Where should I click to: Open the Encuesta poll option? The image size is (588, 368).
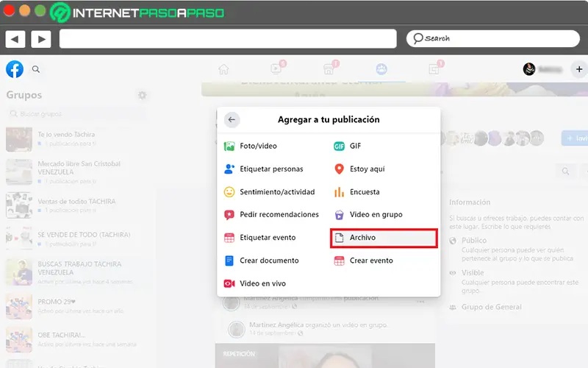(x=356, y=192)
